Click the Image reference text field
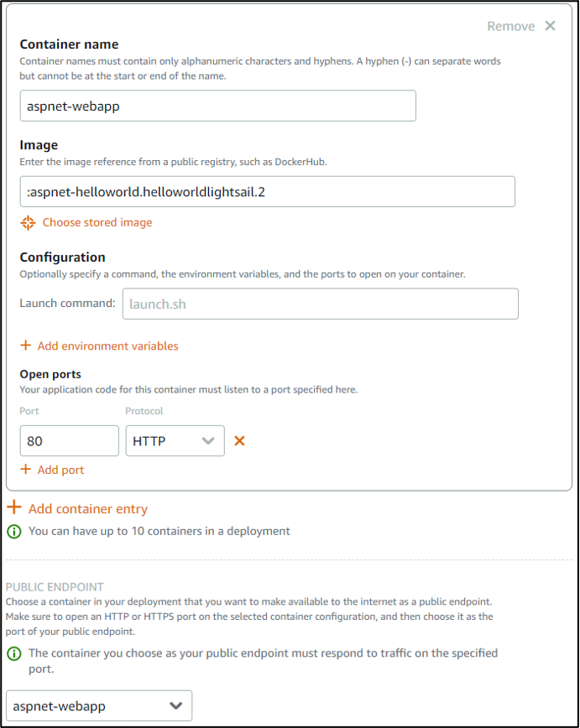This screenshot has height=728, width=580. coord(268,191)
